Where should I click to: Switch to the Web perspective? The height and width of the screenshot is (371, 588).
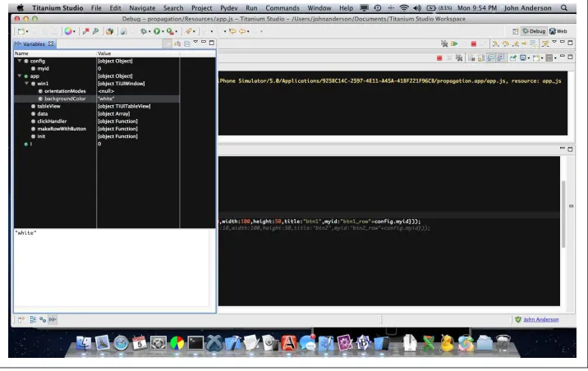pyautogui.click(x=558, y=31)
